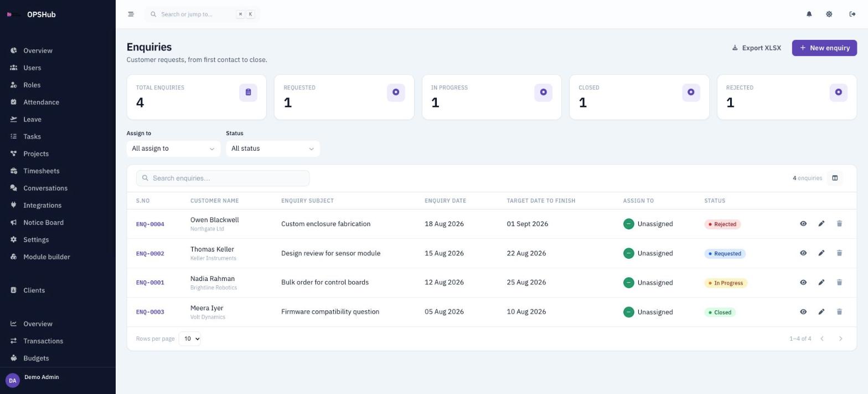Image resolution: width=868 pixels, height=394 pixels.
Task: Go to the next table page arrow
Action: pos(840,339)
